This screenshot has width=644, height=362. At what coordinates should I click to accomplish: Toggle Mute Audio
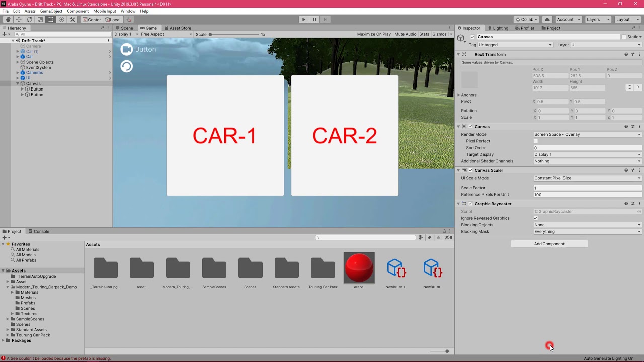(406, 34)
